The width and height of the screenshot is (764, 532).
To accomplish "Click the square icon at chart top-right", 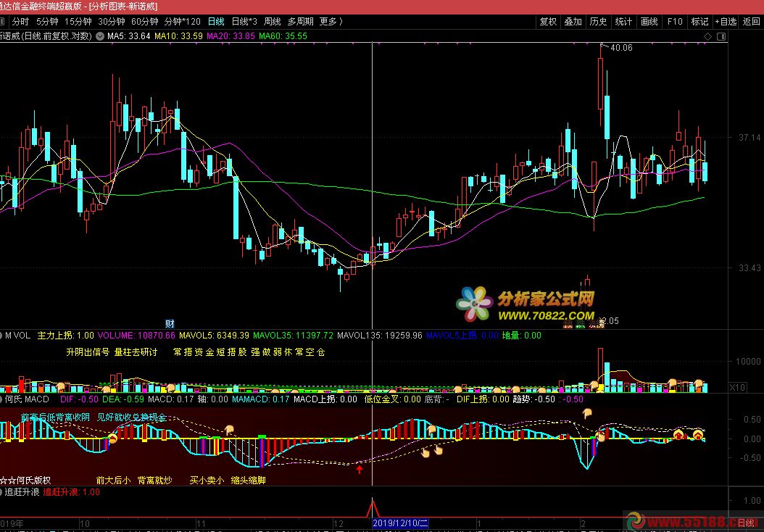I will pyautogui.click(x=720, y=36).
